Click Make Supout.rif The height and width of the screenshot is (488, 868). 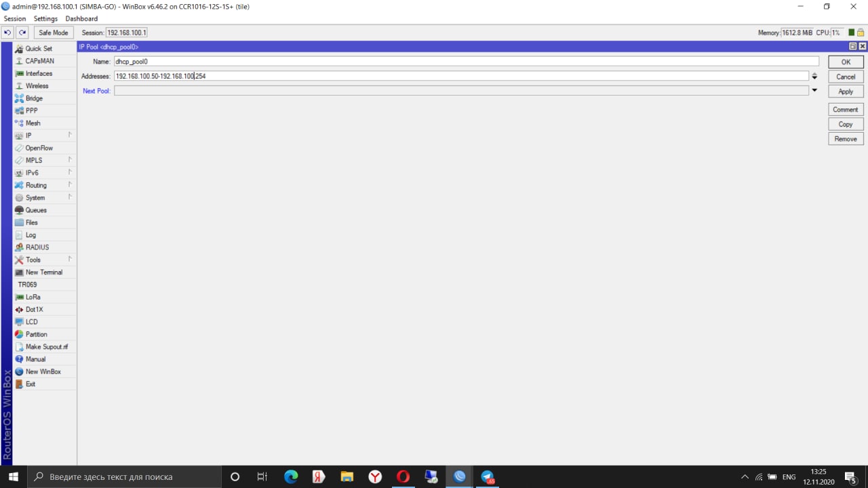[45, 347]
